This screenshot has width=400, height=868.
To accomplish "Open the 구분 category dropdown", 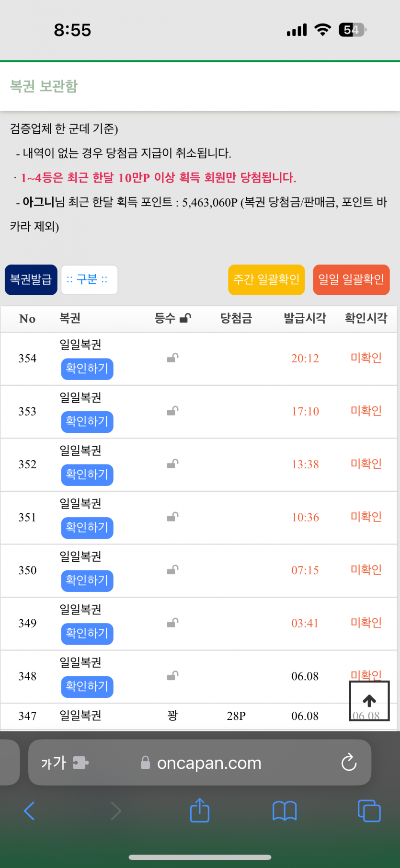I will click(89, 280).
